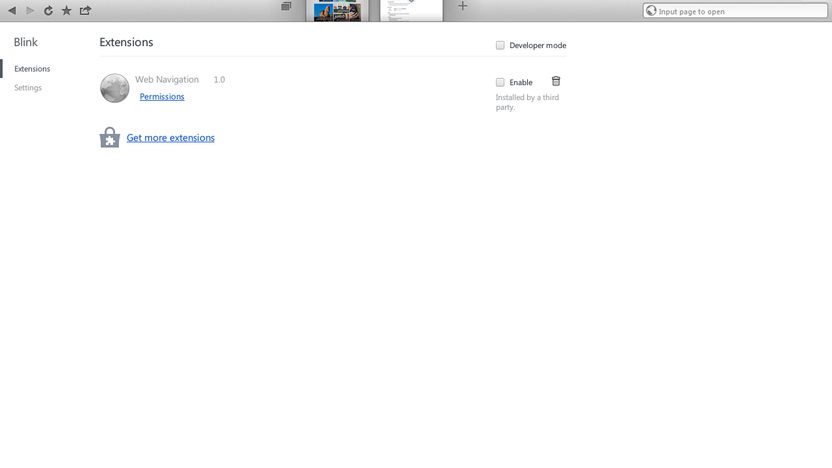Click the 'Blink' sidebar title
This screenshot has width=832, height=468.
click(x=25, y=42)
